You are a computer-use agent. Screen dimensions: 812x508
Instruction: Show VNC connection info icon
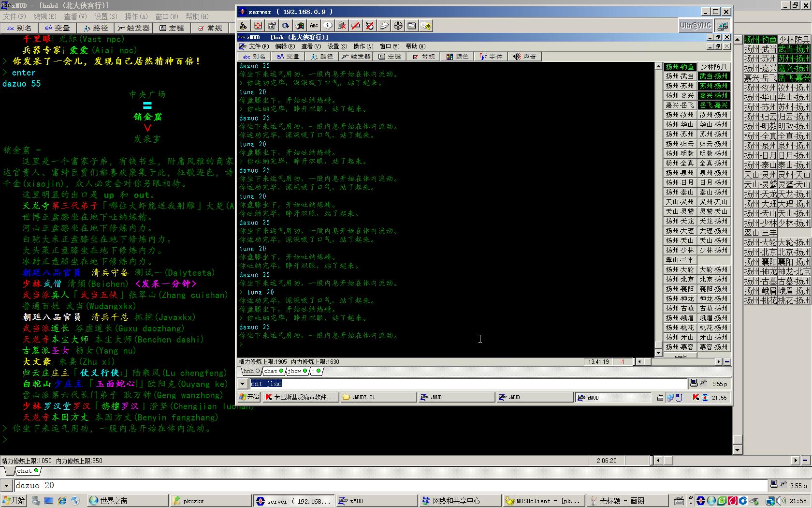tap(328, 26)
